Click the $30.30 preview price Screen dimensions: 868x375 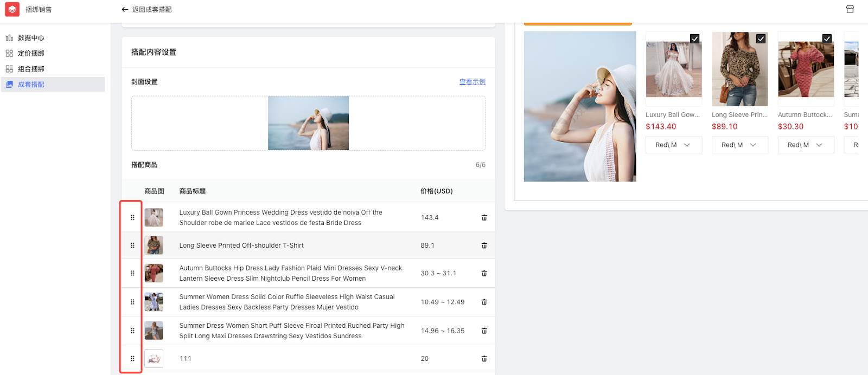[791, 127]
